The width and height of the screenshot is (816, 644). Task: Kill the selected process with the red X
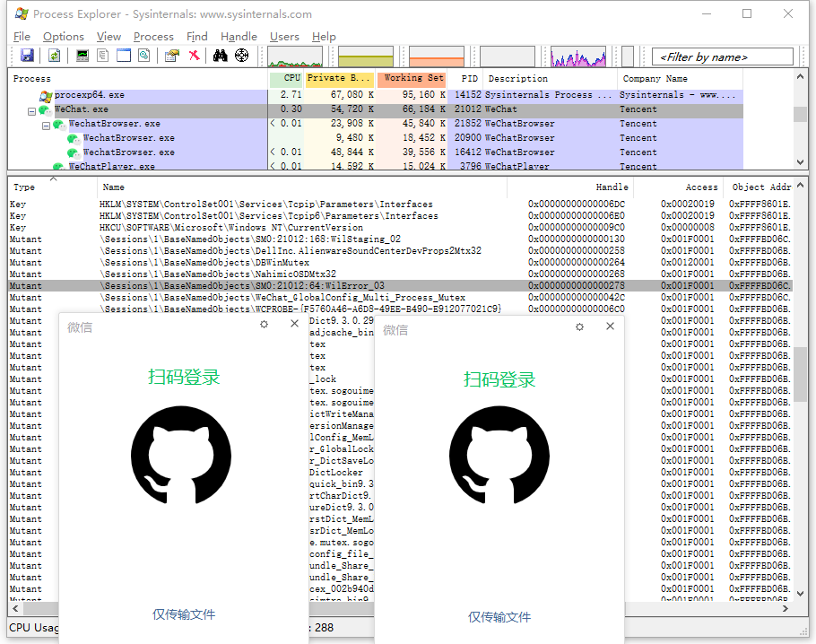[x=194, y=56]
